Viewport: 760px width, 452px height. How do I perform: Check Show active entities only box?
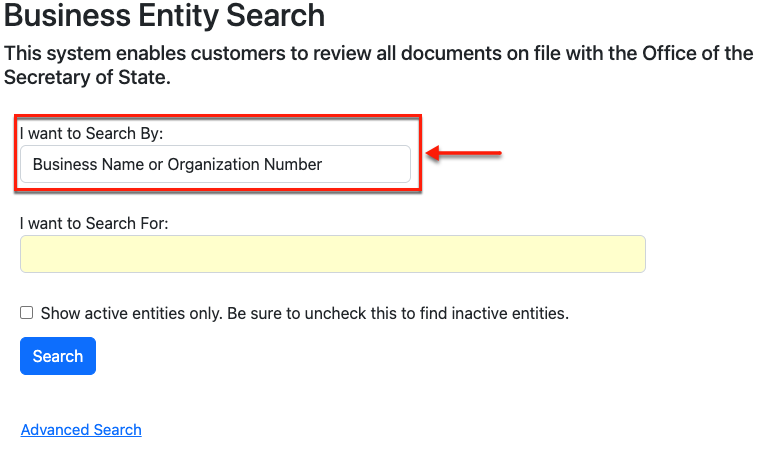point(27,312)
